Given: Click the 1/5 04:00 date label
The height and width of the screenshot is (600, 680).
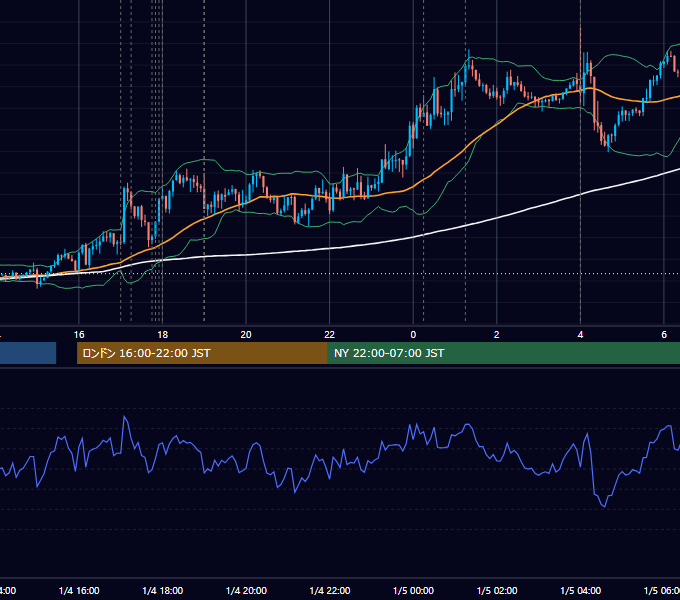Looking at the screenshot, I should pos(581,590).
